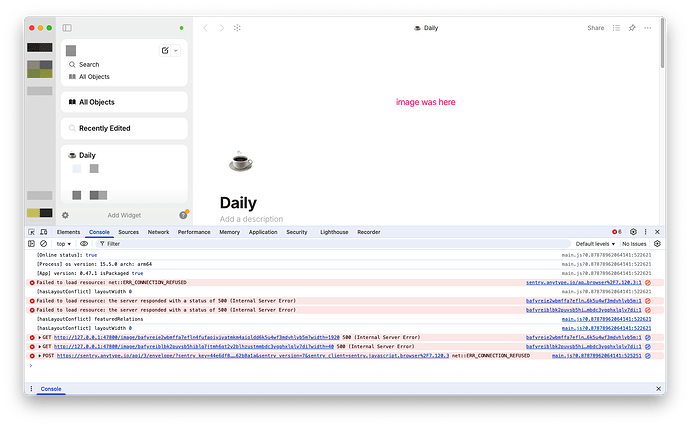
Task: Open the Recently Edited widget
Action: 124,129
